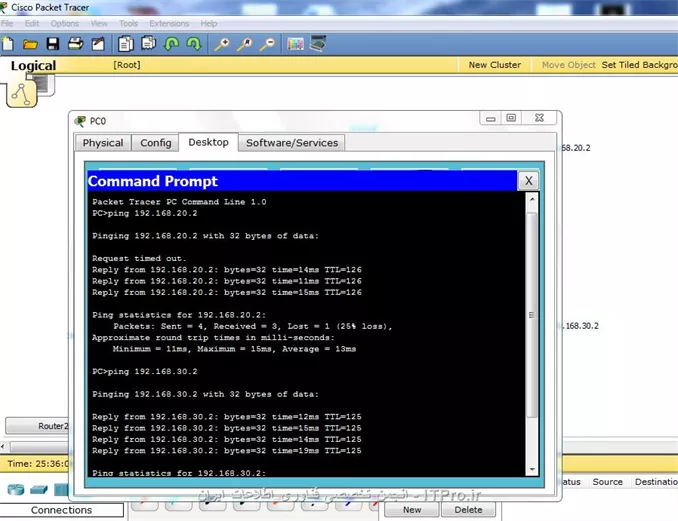Open the View menu
This screenshot has height=521, width=678.
click(x=99, y=23)
